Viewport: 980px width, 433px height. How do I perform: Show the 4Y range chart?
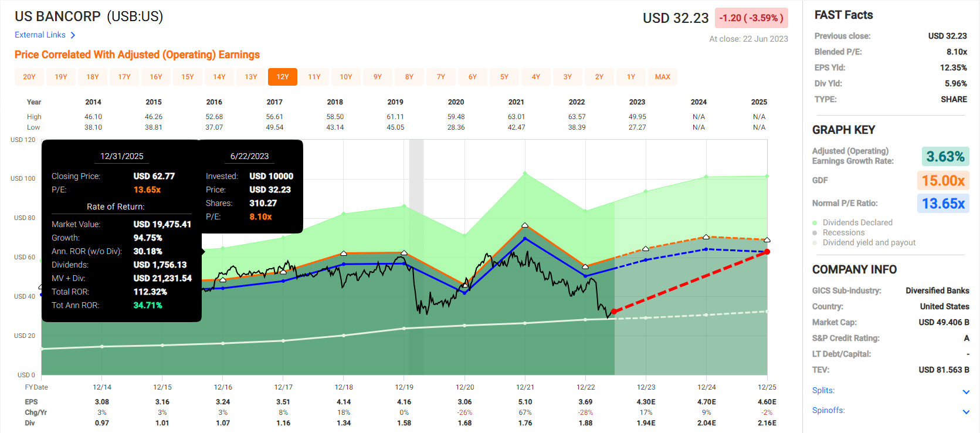click(x=536, y=77)
